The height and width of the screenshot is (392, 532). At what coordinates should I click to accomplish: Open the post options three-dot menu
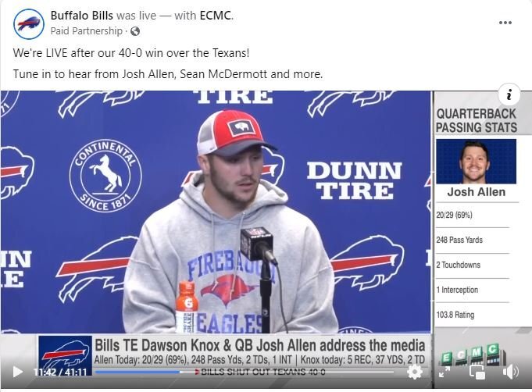505,23
